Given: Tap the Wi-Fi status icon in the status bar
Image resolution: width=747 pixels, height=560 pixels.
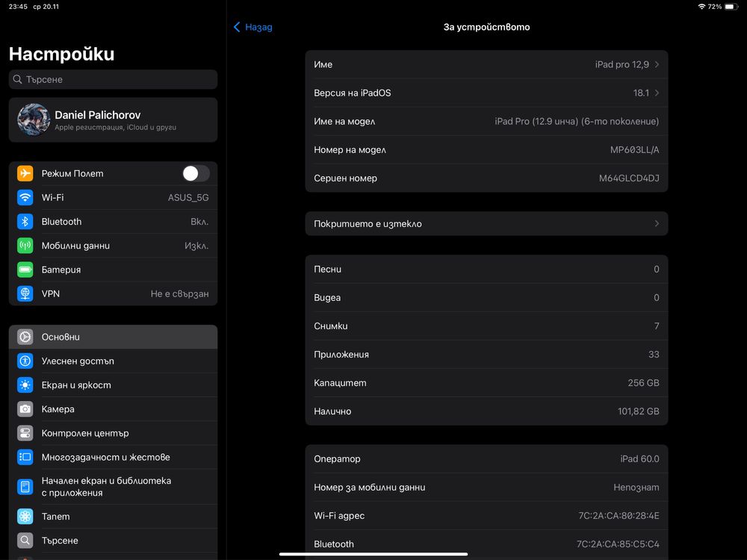Looking at the screenshot, I should 701,7.
